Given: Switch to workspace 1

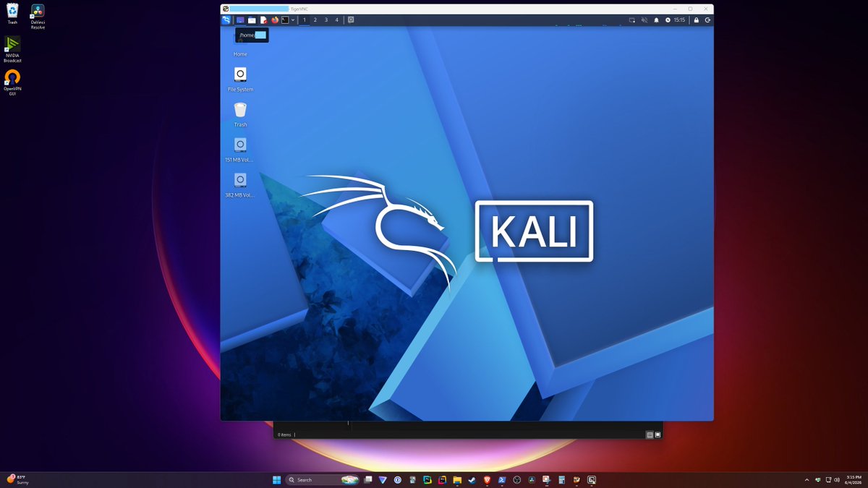Looking at the screenshot, I should (305, 20).
